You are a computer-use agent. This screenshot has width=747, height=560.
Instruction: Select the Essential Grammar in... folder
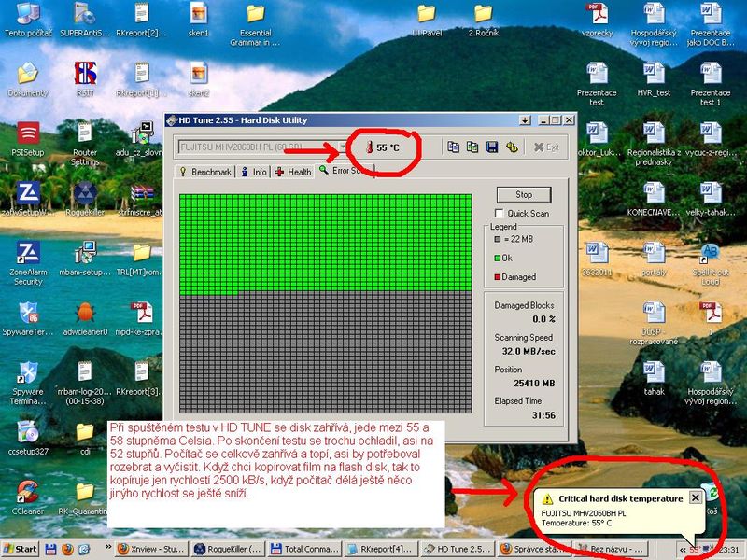pyautogui.click(x=255, y=24)
